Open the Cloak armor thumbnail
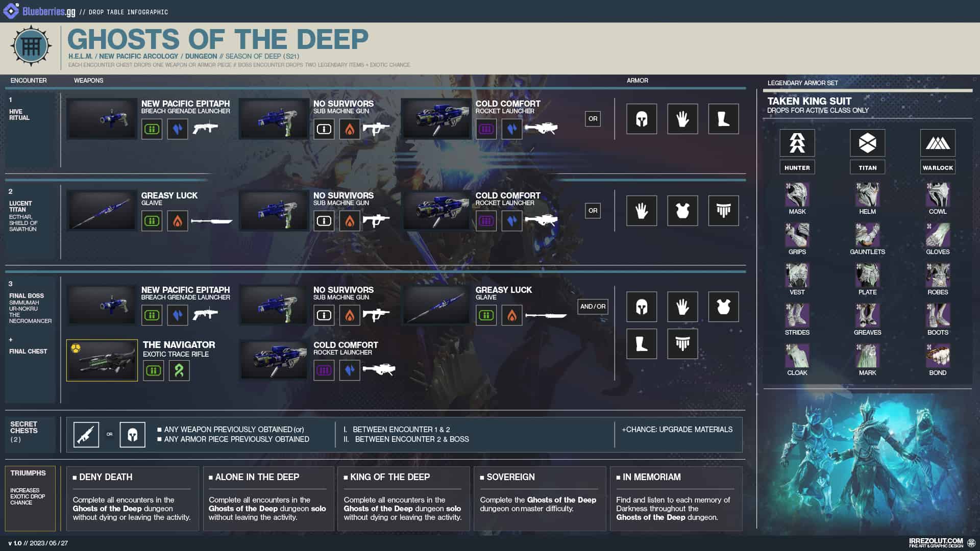This screenshot has width=980, height=551. click(797, 356)
